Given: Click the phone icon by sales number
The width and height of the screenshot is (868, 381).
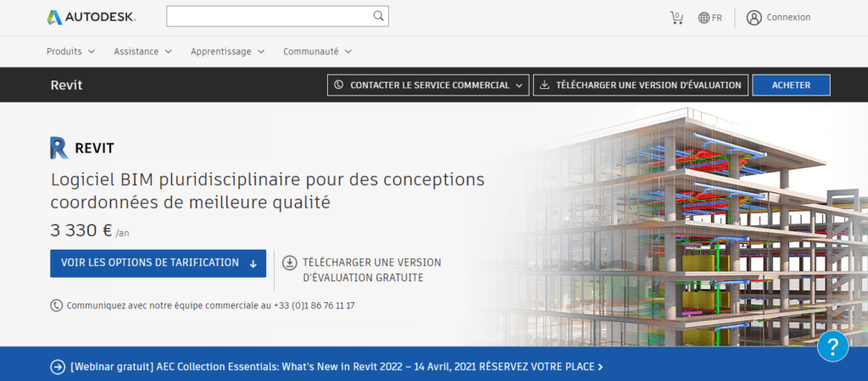Looking at the screenshot, I should (x=57, y=306).
